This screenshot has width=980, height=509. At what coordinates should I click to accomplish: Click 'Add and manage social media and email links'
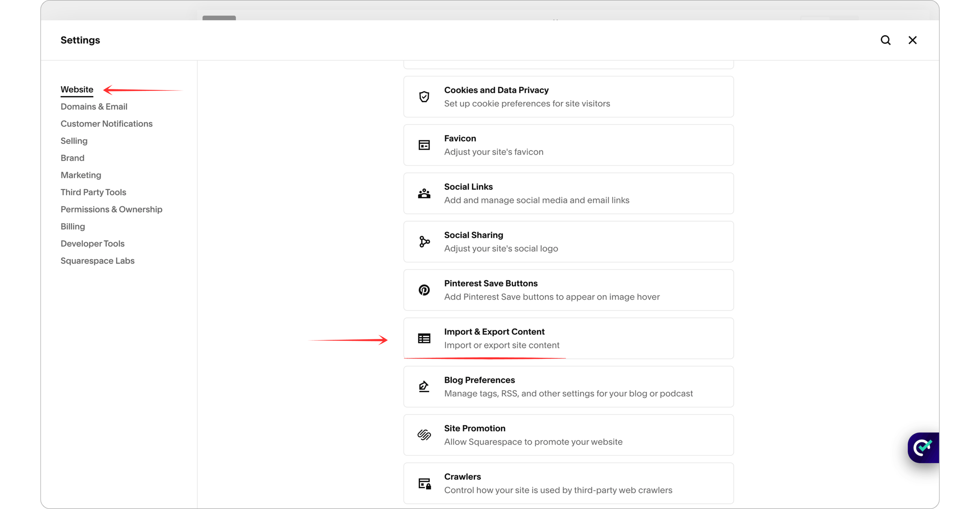point(537,200)
